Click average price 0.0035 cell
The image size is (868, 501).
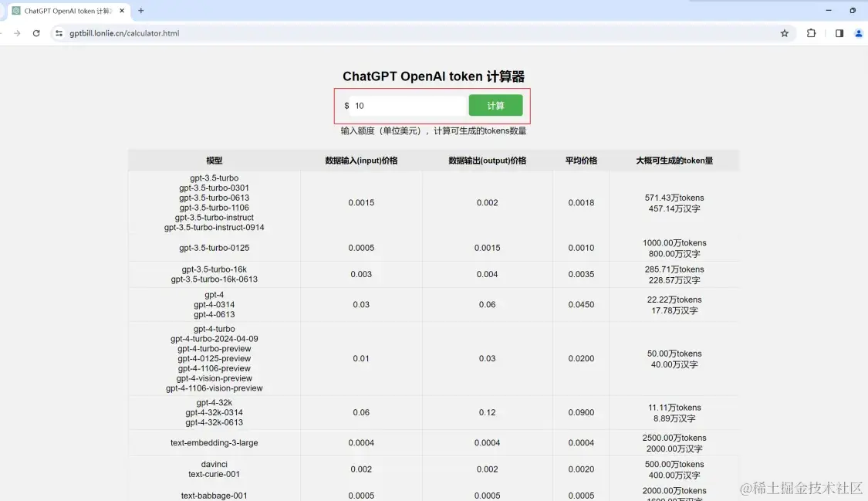[581, 274]
